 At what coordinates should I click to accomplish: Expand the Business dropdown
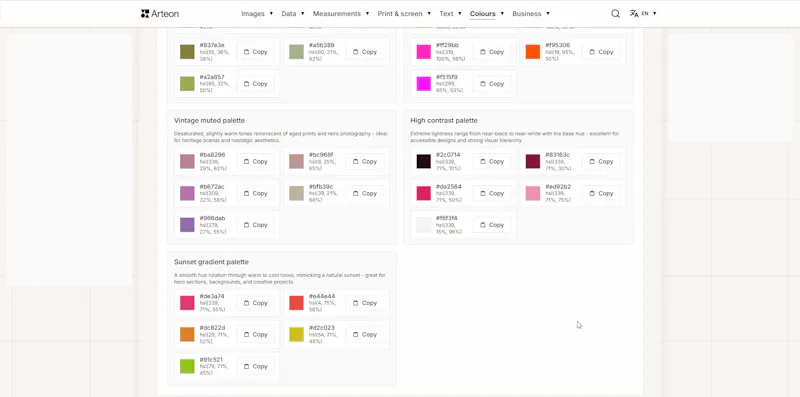coord(548,14)
